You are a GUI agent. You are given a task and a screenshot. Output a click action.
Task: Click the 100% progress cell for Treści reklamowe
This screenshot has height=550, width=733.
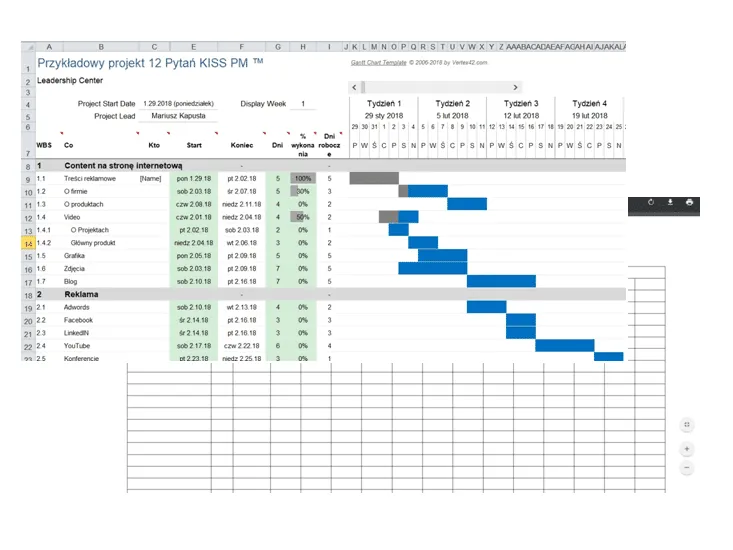coord(303,179)
